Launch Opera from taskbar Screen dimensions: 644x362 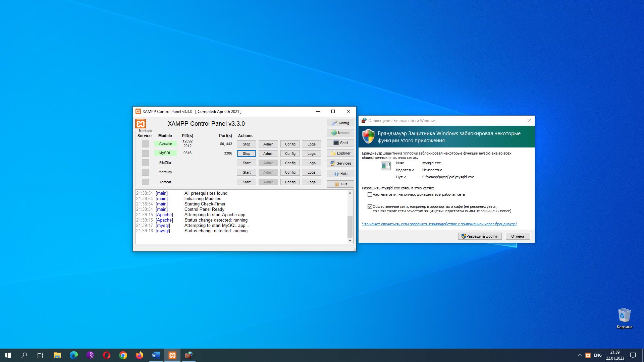107,355
